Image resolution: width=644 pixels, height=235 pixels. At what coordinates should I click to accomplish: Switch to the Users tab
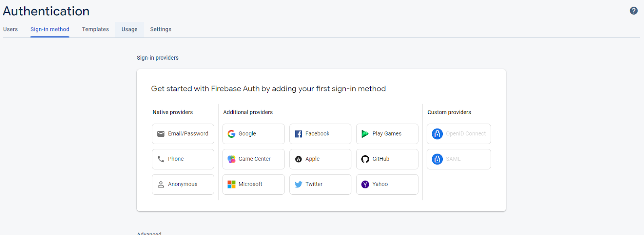pos(10,29)
